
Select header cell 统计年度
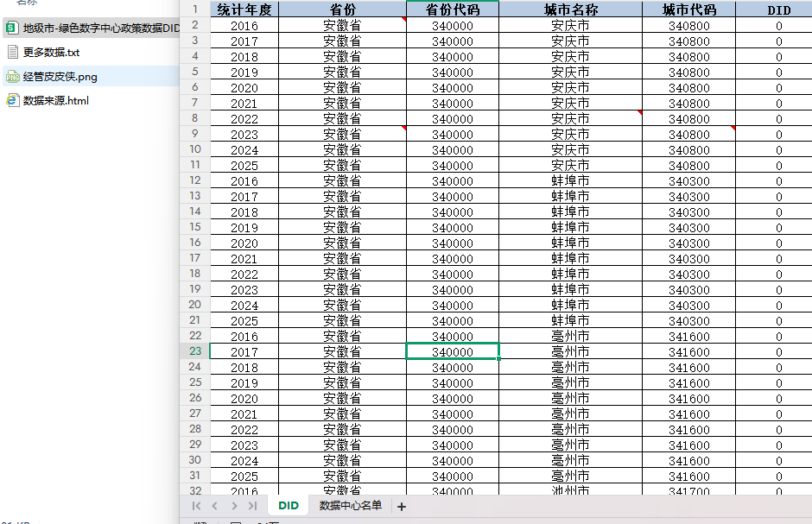tap(244, 9)
